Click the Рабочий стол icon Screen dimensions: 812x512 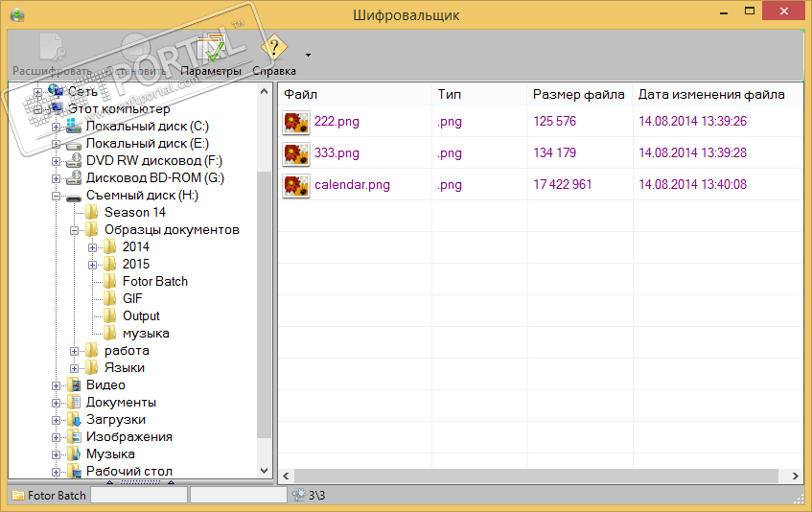pos(75,471)
